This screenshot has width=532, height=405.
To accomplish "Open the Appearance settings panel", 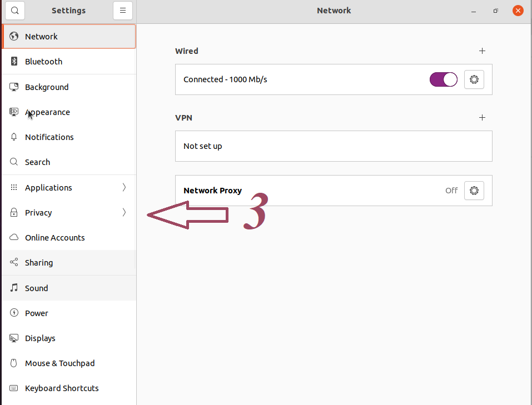I will [x=48, y=112].
